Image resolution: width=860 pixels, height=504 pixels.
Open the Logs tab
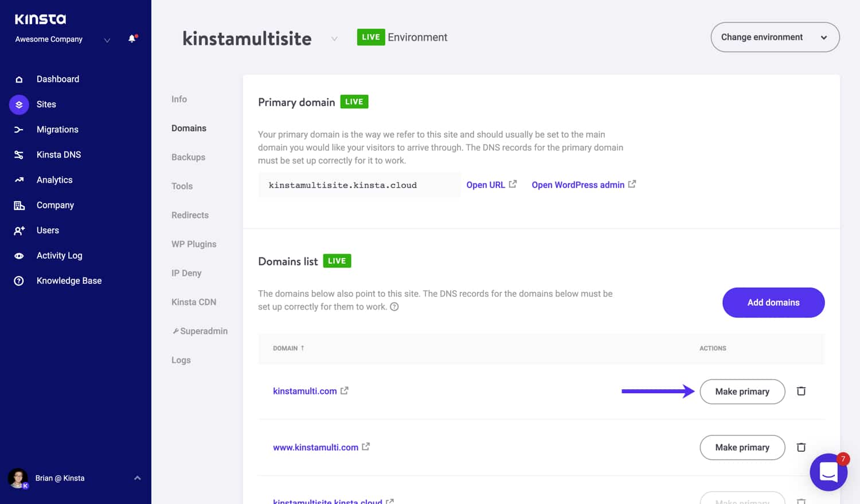click(181, 360)
